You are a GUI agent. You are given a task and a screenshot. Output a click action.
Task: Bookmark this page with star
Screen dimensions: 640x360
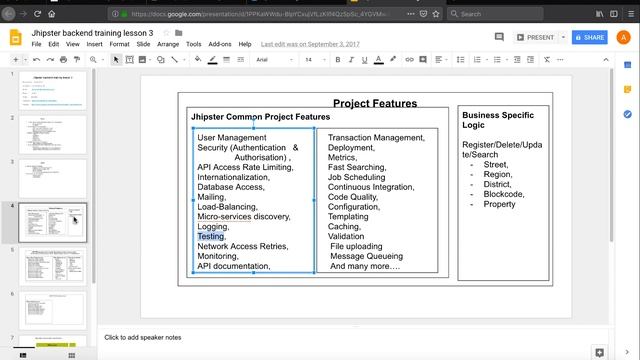[436, 14]
